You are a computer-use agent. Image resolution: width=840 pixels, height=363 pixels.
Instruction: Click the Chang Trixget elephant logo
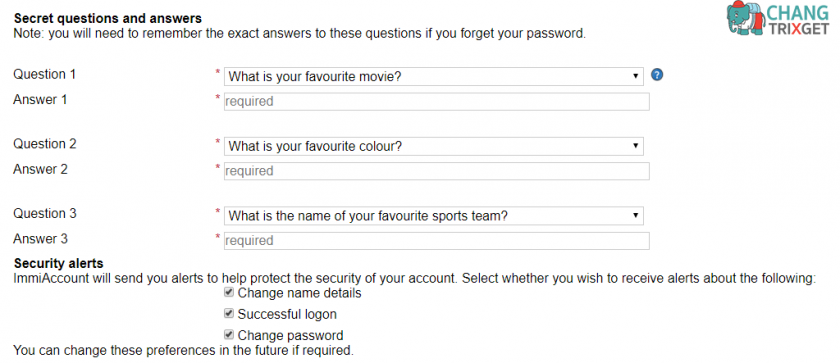746,18
